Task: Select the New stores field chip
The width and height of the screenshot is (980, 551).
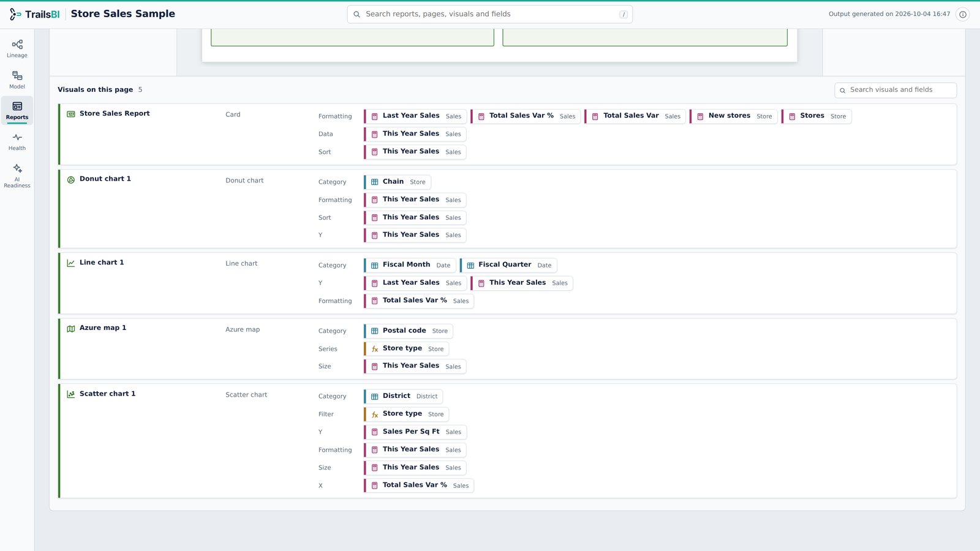Action: point(734,116)
